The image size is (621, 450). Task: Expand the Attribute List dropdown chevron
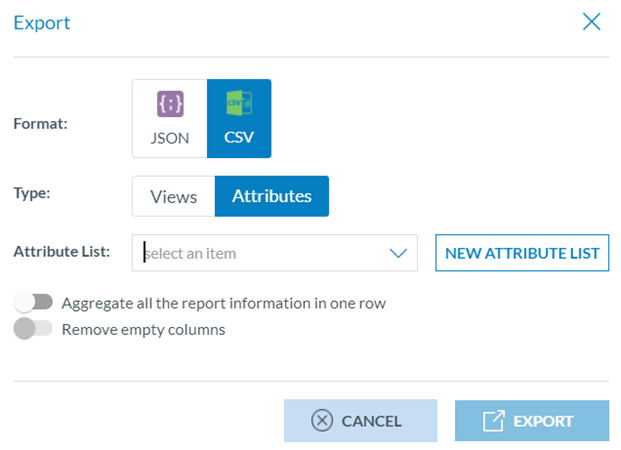pos(398,253)
